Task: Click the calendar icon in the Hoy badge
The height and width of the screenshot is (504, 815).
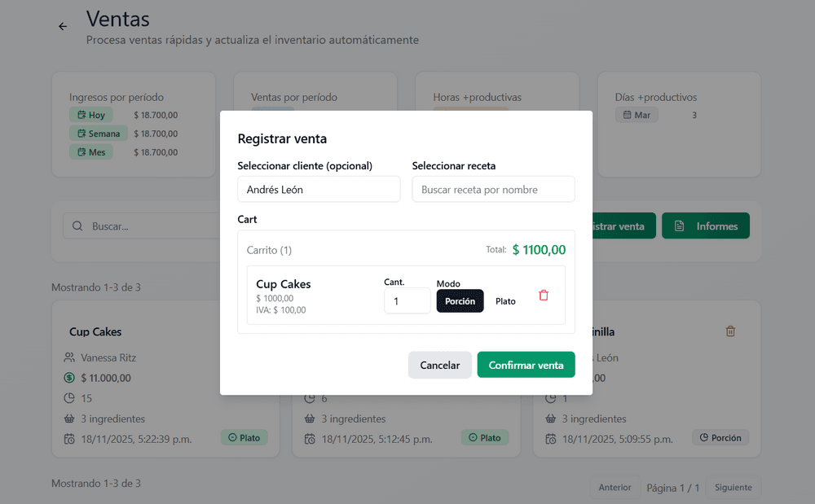Action: [81, 115]
